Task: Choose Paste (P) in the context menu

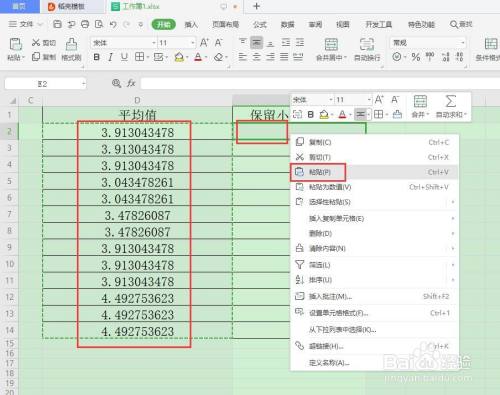Action: (x=373, y=172)
